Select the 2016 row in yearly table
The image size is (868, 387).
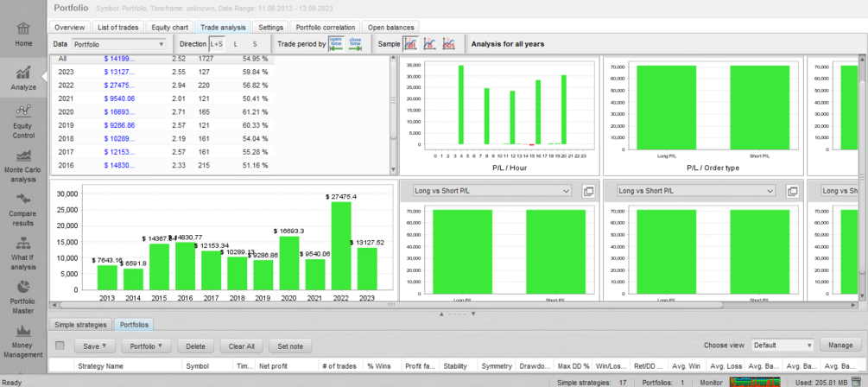point(163,165)
